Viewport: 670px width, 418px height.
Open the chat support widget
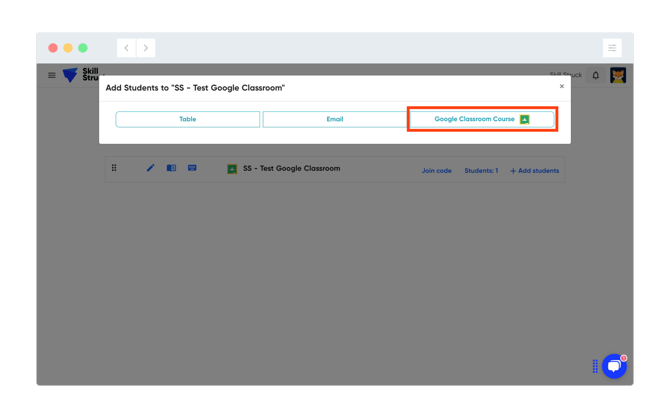click(x=614, y=366)
